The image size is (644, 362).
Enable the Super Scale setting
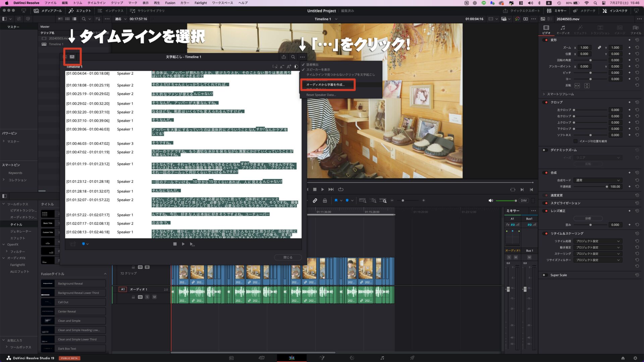545,275
